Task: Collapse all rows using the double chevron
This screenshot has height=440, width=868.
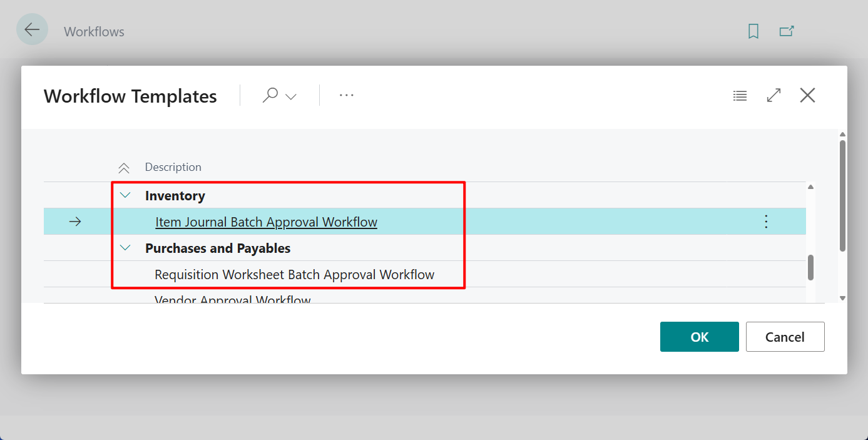Action: [123, 167]
